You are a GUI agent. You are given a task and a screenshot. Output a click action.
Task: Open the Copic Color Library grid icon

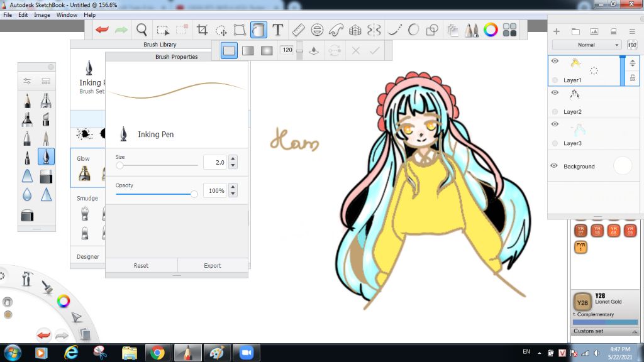pos(509,30)
